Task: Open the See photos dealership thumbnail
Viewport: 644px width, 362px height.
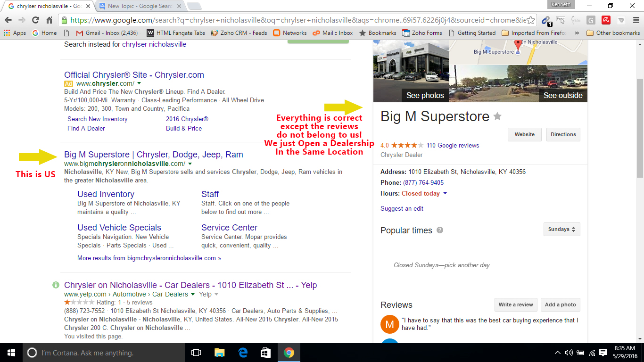Action: [411, 71]
